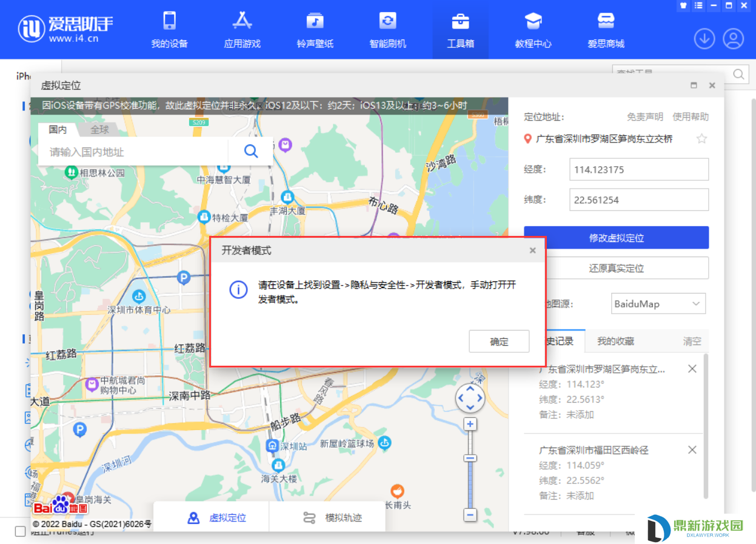Open 教程中心 section

coord(533,30)
